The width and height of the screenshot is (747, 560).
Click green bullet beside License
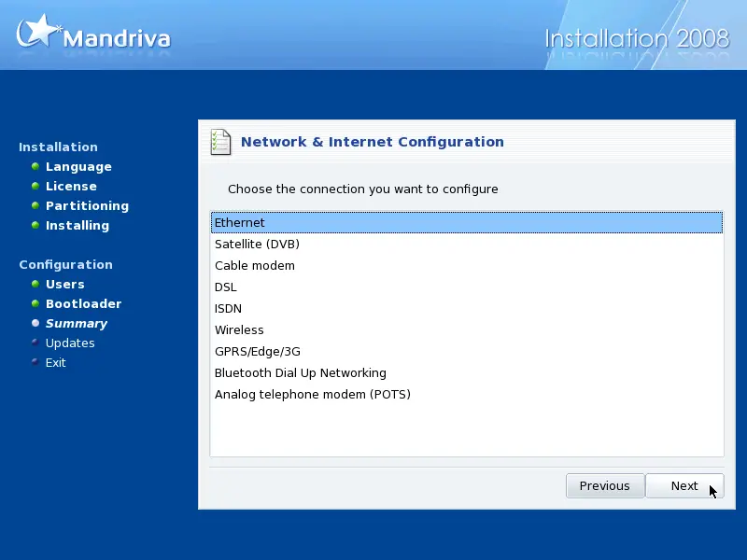(35, 186)
